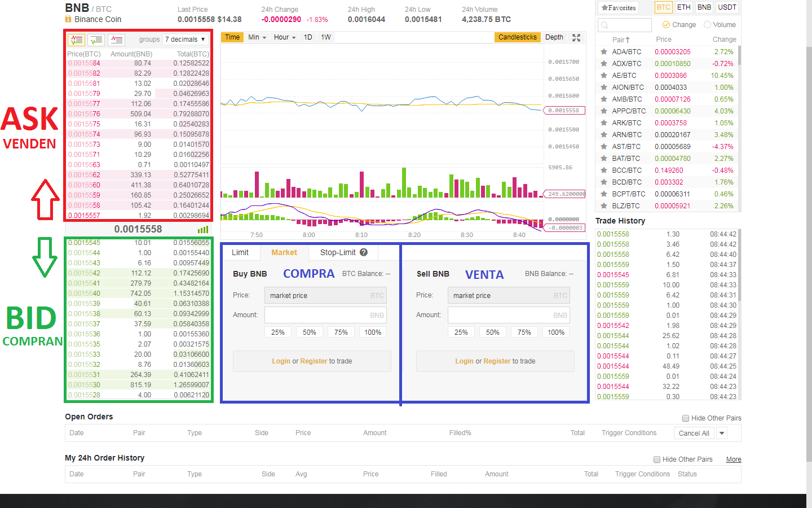Click the Stop-Limit help question mark icon

364,252
